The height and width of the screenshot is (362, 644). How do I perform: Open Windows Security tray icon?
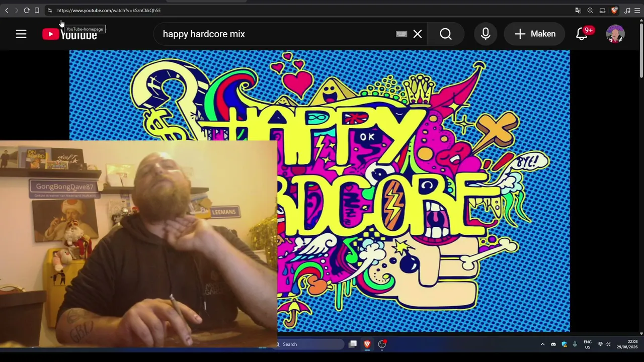(564, 344)
